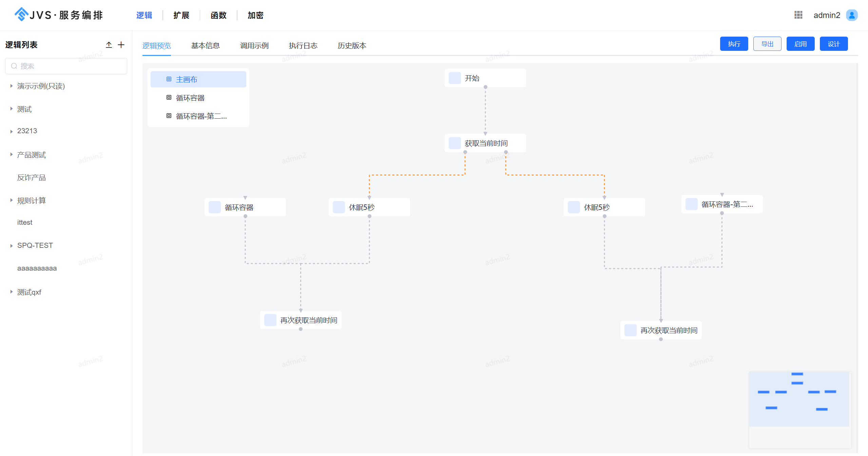Add new logic with the plus icon
Image resolution: width=868 pixels, height=456 pixels.
click(121, 45)
